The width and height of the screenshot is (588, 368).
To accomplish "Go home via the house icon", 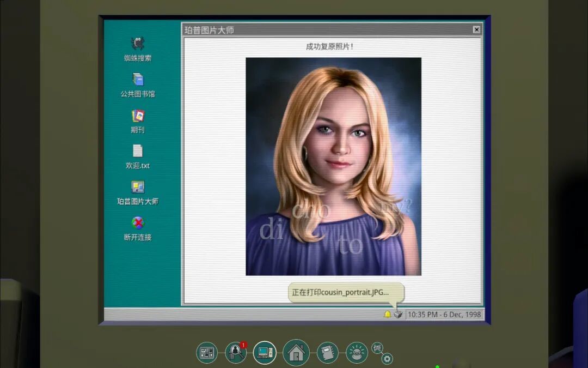I will pos(296,353).
